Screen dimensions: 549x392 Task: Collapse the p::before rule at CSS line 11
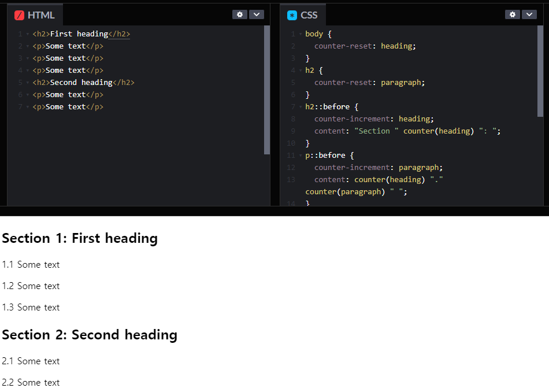click(300, 156)
